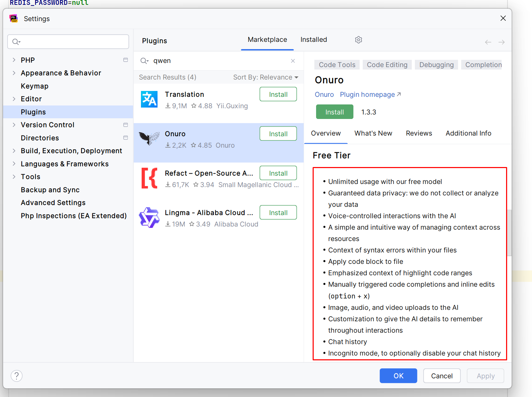532x397 pixels.
Task: Expand the Tools settings node
Action: click(x=14, y=177)
